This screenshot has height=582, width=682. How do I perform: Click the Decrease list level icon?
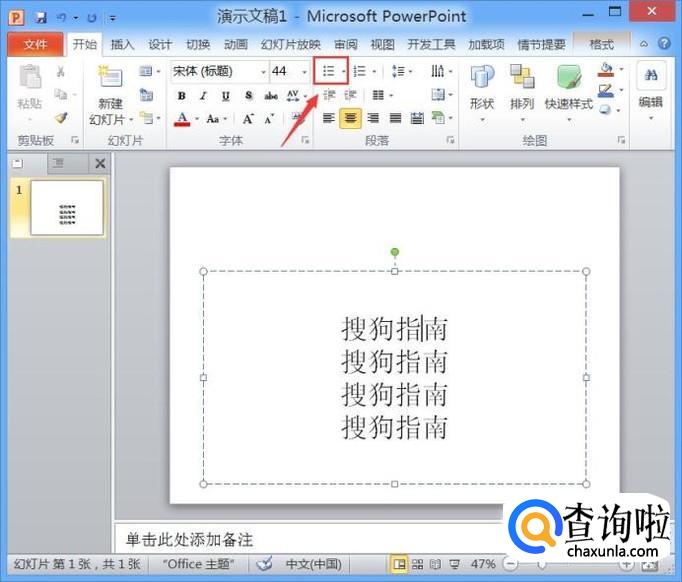coord(329,94)
